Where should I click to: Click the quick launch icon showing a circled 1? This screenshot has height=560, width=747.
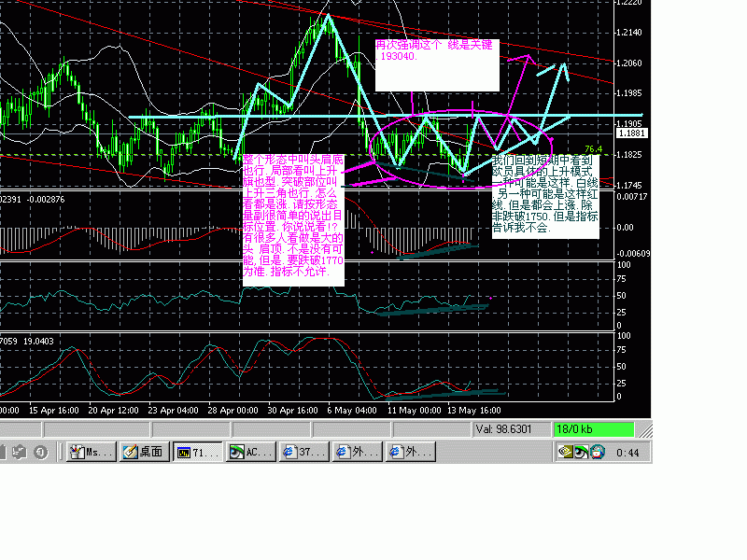(41, 452)
